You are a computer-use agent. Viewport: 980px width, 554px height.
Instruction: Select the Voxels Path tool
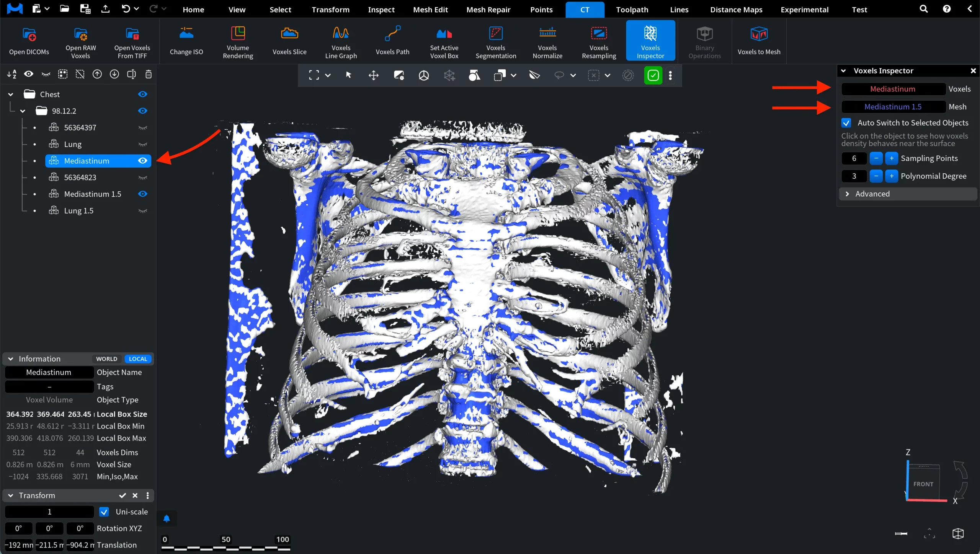(x=392, y=41)
